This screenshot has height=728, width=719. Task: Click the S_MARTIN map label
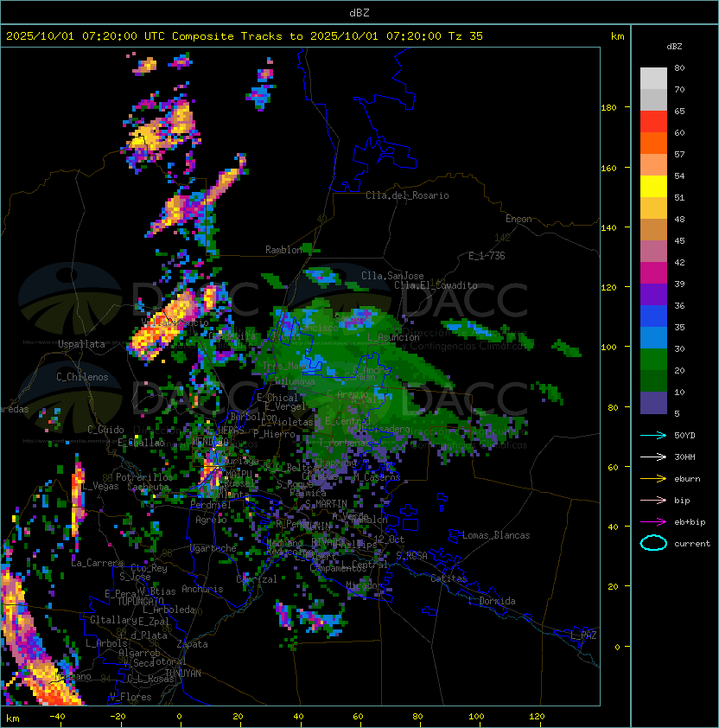coord(326,504)
